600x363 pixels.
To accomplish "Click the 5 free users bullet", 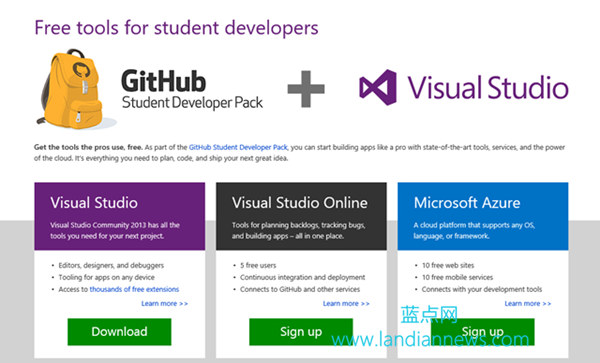I will tap(258, 265).
